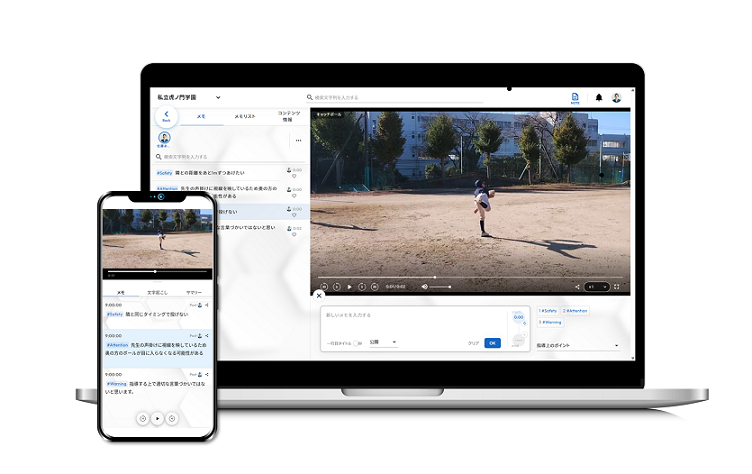Close the memo input panel with X
The image size is (752, 474).
click(319, 296)
